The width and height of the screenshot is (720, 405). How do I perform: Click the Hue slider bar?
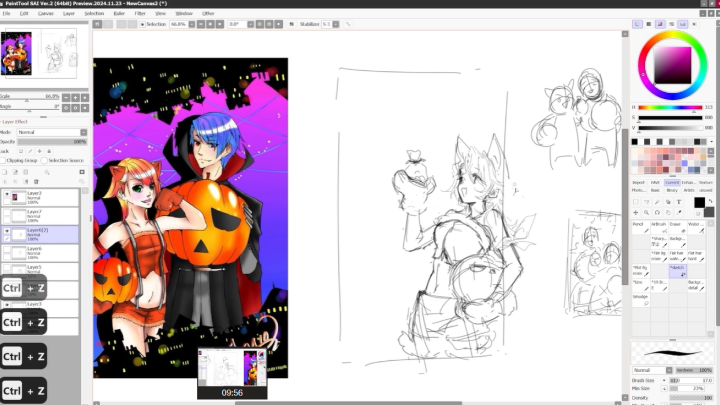pos(670,107)
